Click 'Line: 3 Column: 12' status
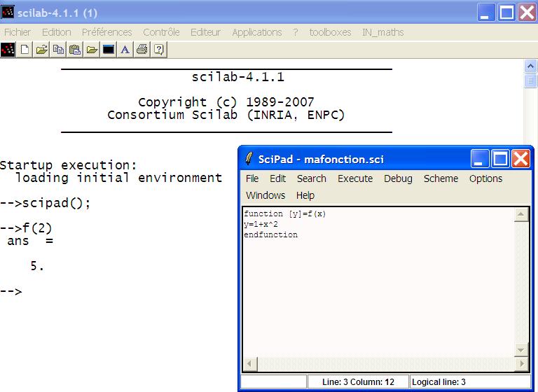Viewport: 538px width, 392px height. [x=358, y=382]
